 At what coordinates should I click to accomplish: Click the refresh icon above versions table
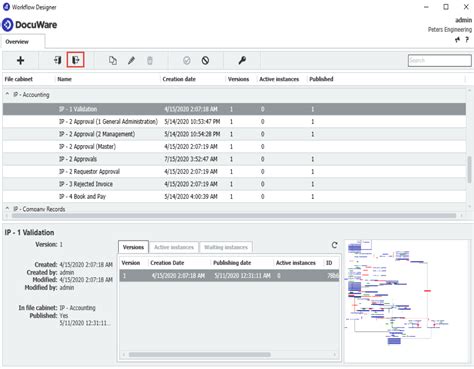pyautogui.click(x=334, y=245)
